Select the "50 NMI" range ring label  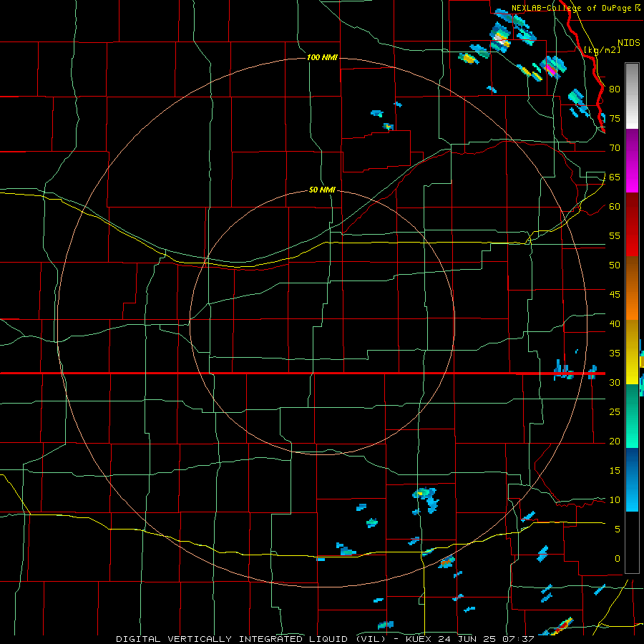pos(323,190)
